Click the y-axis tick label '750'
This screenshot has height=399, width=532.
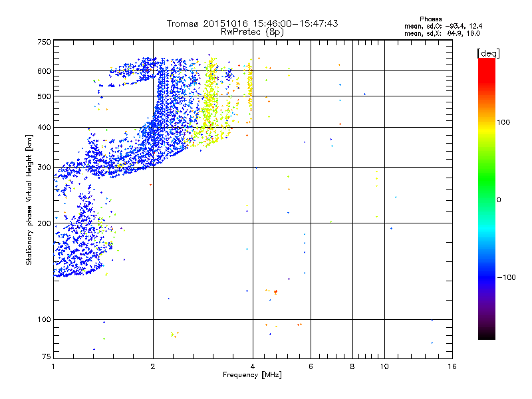[44, 42]
